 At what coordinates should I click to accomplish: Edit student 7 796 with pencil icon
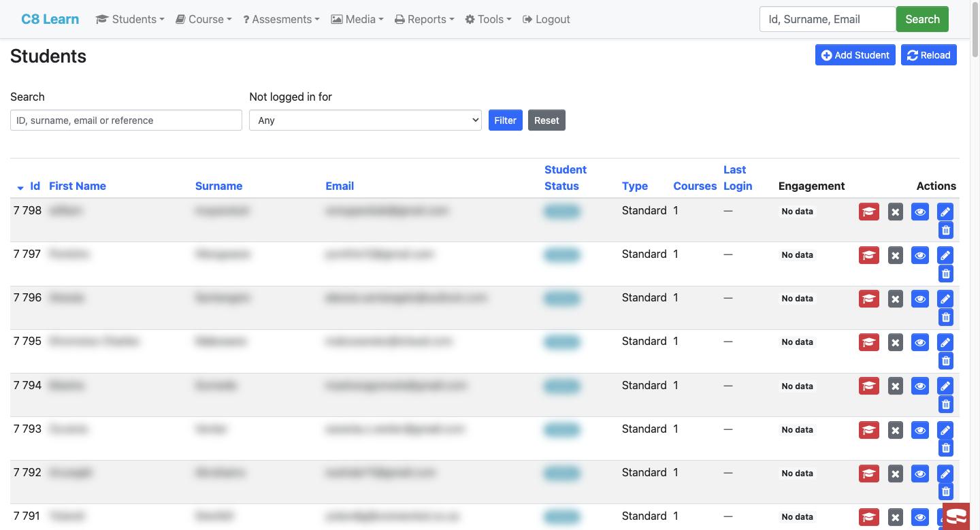pos(945,299)
